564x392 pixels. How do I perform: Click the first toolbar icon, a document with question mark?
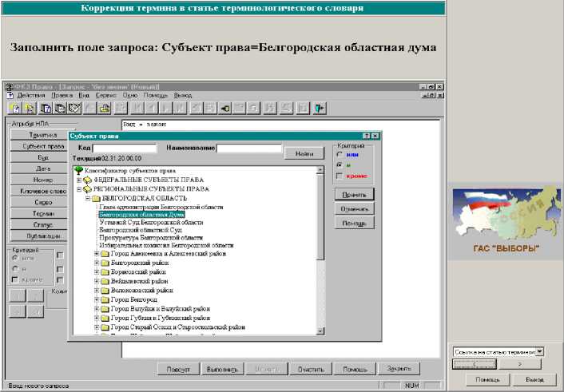pyautogui.click(x=15, y=109)
